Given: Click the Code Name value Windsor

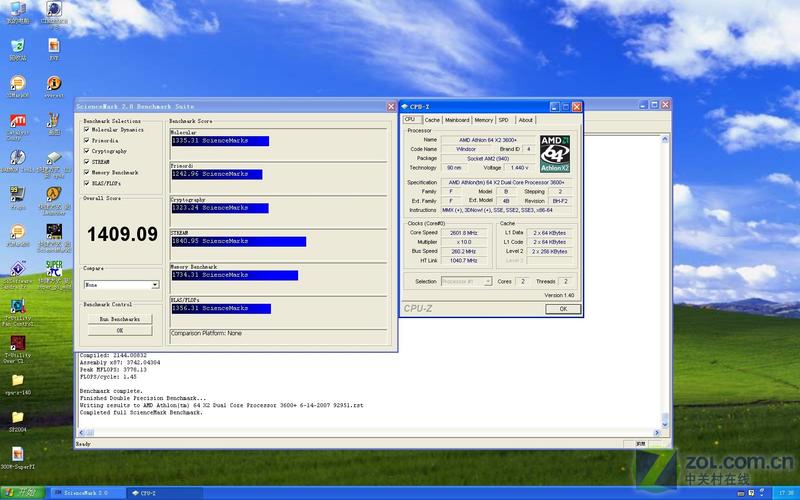Looking at the screenshot, I should (466, 149).
